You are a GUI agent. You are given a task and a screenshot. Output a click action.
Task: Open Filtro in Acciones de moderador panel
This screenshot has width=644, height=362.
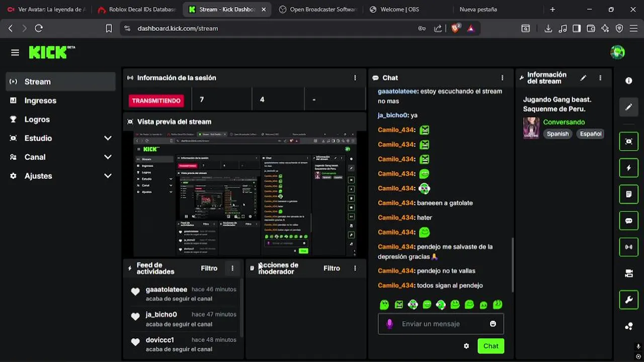pyautogui.click(x=332, y=268)
